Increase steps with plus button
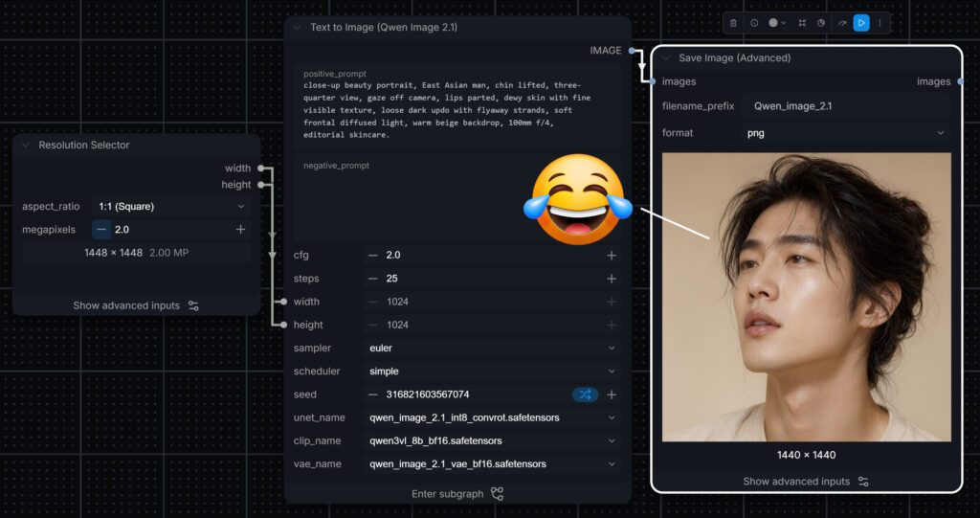 click(x=612, y=279)
